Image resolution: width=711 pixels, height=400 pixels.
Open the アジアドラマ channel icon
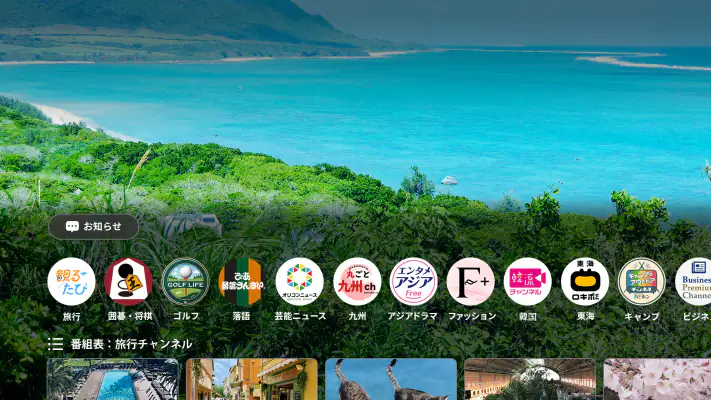point(413,282)
